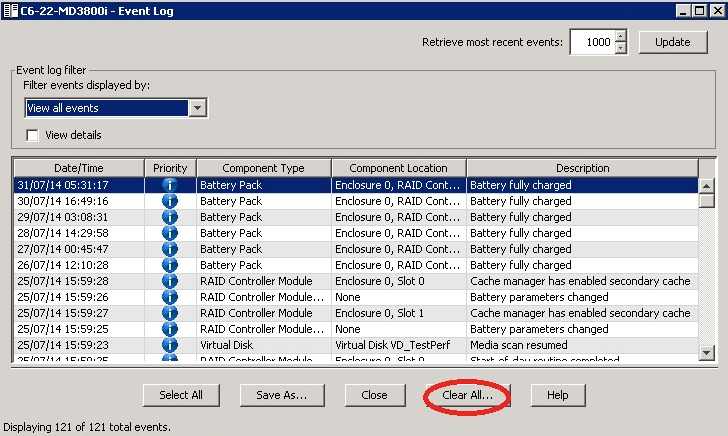Image resolution: width=728 pixels, height=436 pixels.
Task: Click the event list scrollbar down arrow
Action: (707, 352)
